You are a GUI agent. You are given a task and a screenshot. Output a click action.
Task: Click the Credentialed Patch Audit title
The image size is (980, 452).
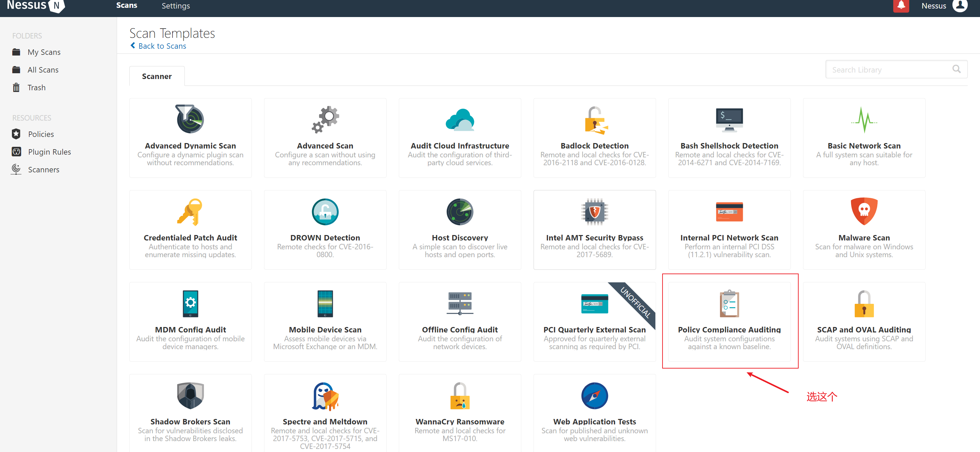tap(190, 238)
